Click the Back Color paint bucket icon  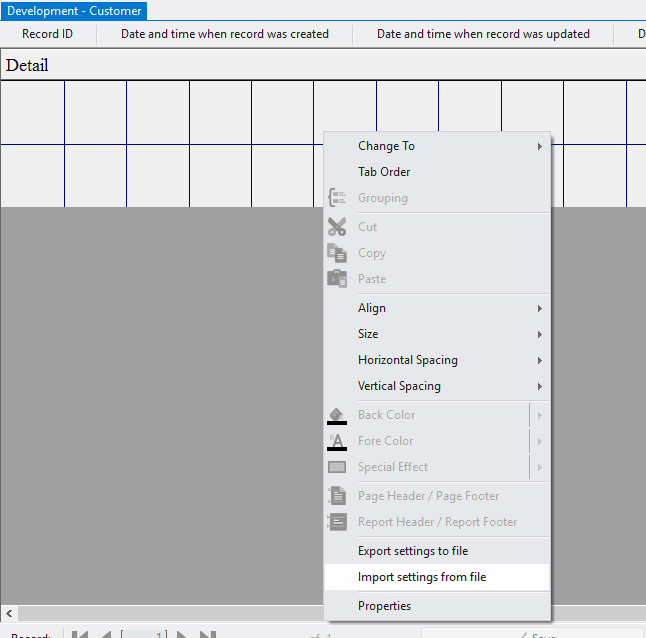[337, 415]
